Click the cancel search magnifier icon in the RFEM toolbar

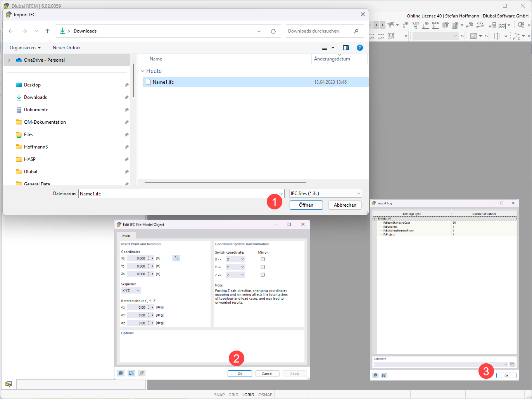521,25
